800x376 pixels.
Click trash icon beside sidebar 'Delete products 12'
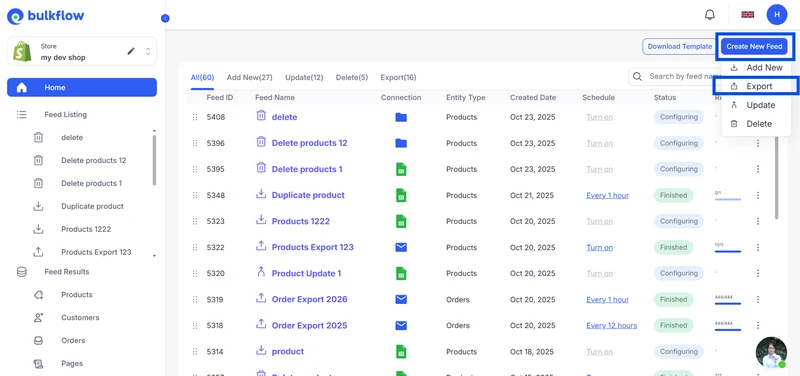coord(38,160)
